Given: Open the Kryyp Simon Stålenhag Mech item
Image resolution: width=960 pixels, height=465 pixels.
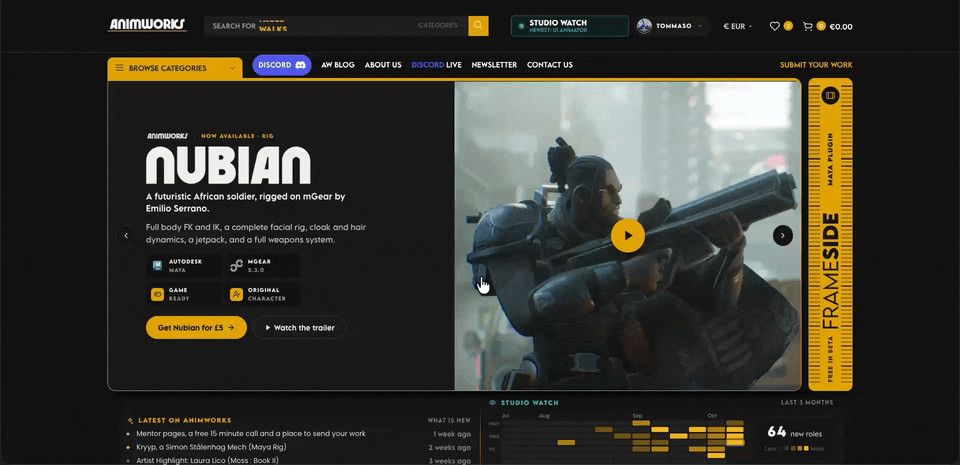Looking at the screenshot, I should [x=212, y=447].
